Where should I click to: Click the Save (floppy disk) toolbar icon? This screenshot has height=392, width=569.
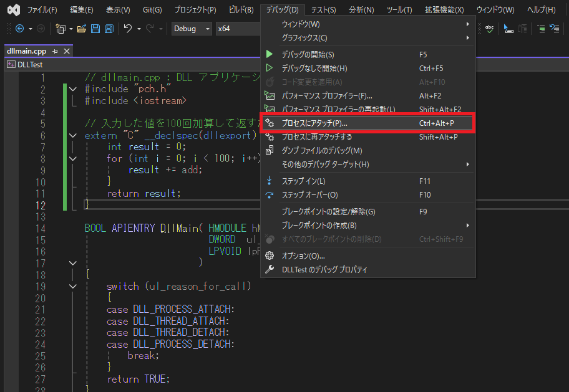[95, 29]
